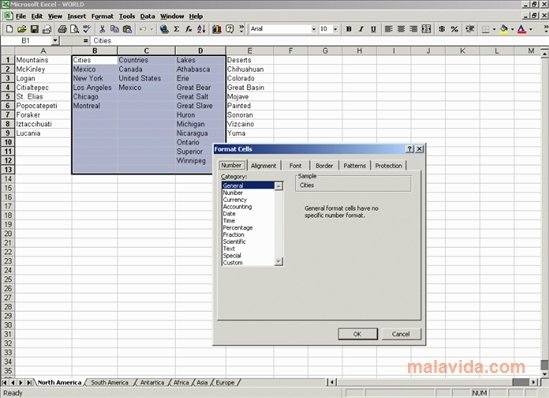Apply Italic formatting

tap(361, 29)
